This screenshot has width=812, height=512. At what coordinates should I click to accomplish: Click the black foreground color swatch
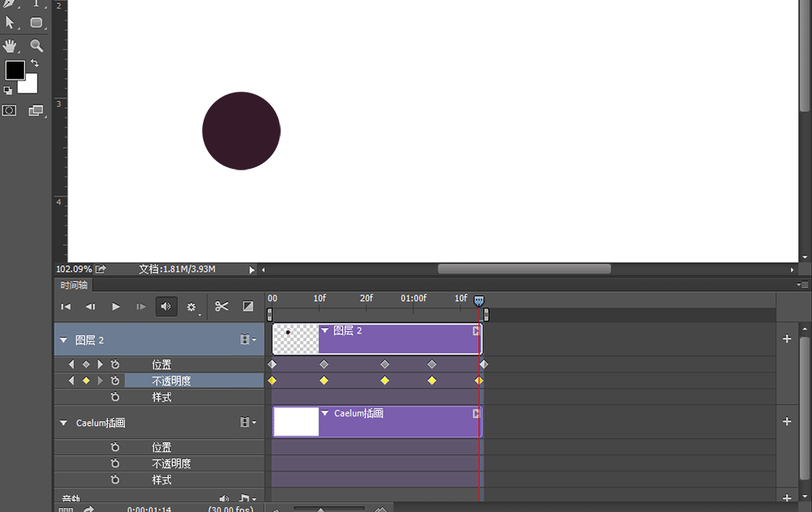pyautogui.click(x=14, y=71)
